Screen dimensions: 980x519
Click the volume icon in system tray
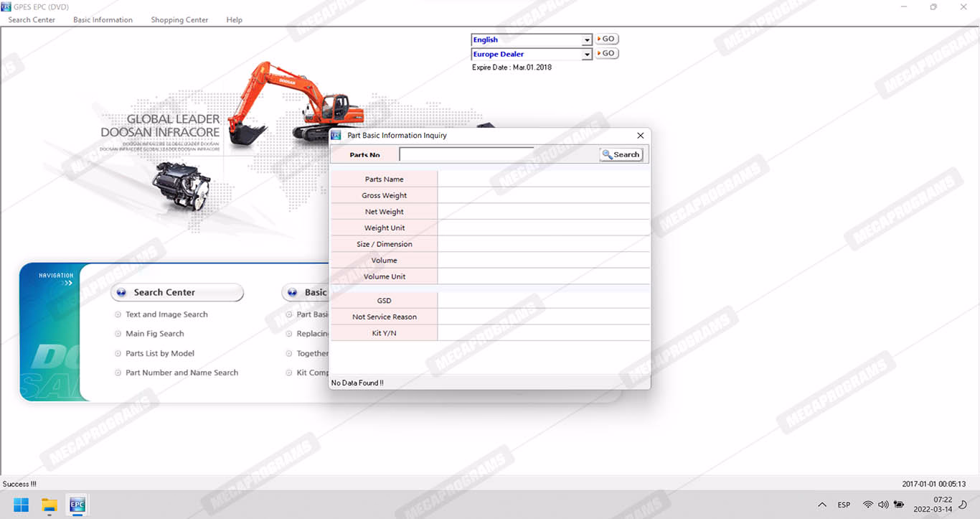point(883,505)
